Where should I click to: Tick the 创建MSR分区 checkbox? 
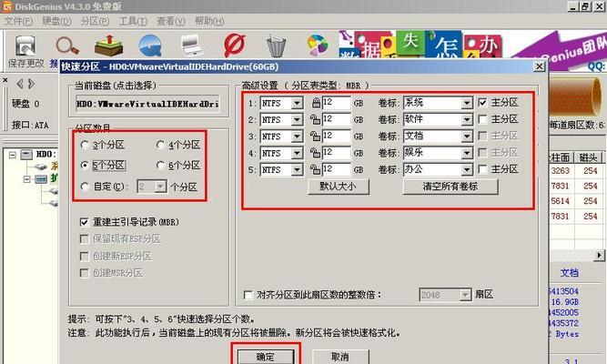84,273
